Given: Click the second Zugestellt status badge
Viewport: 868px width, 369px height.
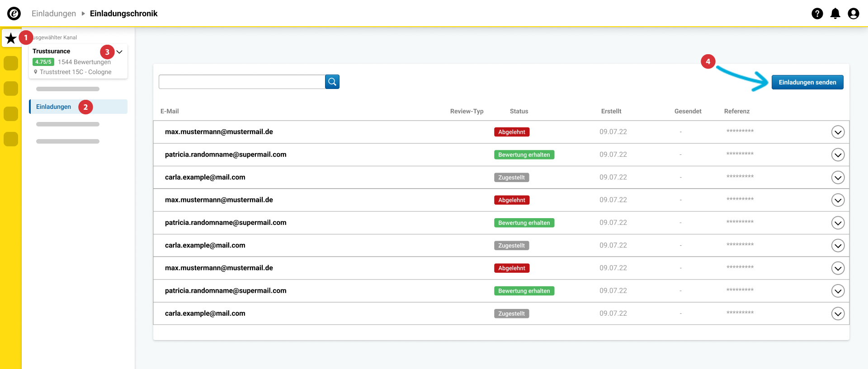Looking at the screenshot, I should tap(511, 246).
